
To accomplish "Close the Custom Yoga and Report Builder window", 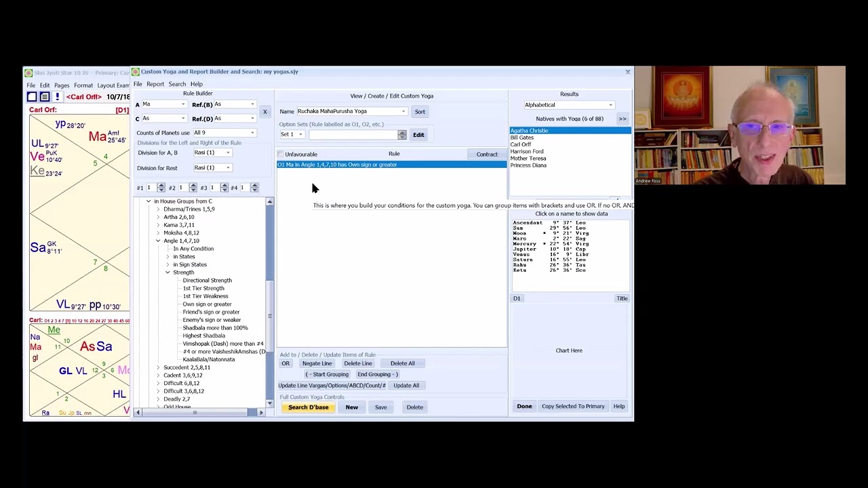I will tap(627, 71).
